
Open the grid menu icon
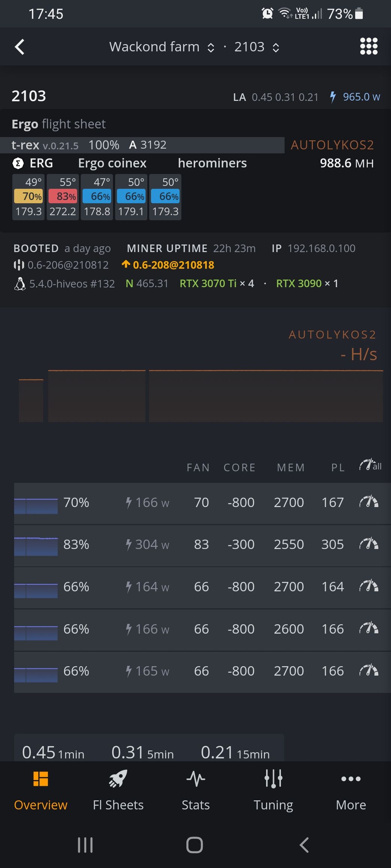click(x=368, y=46)
